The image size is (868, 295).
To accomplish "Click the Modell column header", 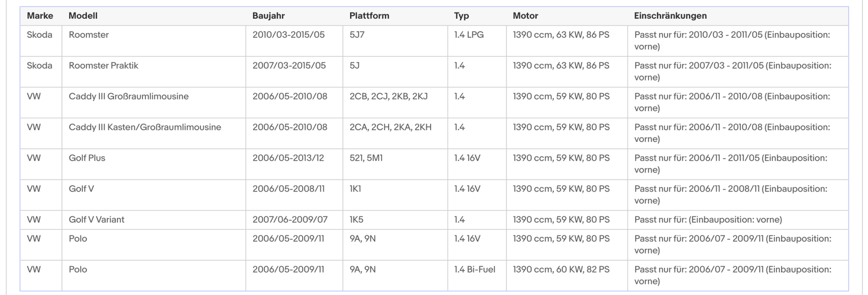I will (x=83, y=16).
